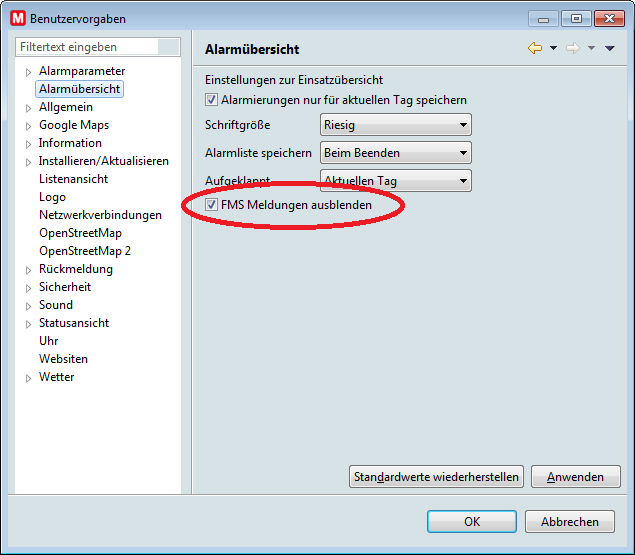Toggle Alarmierungen nur für aktuellen Tag speichern

point(211,100)
